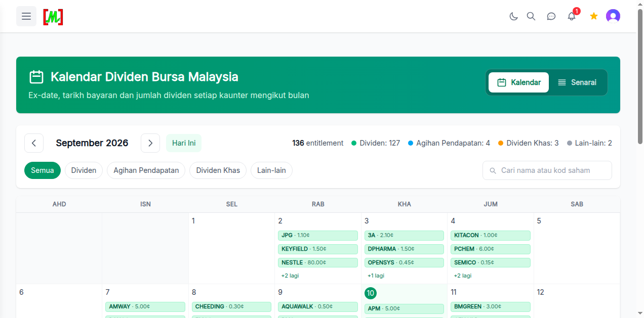The width and height of the screenshot is (644, 318).
Task: Click the M logo in the header
Action: click(53, 17)
